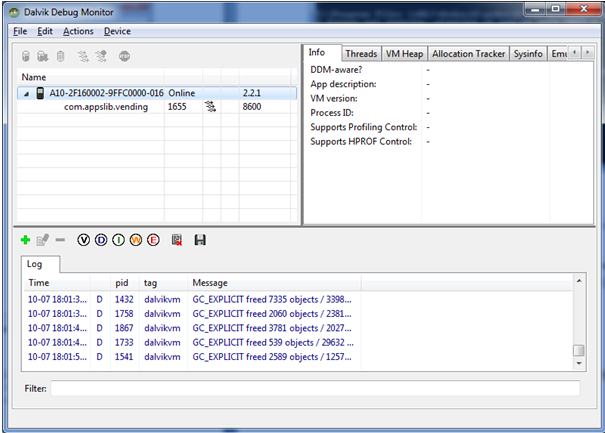The height and width of the screenshot is (433, 605).
Task: Click port value 8600
Action: pyautogui.click(x=252, y=107)
